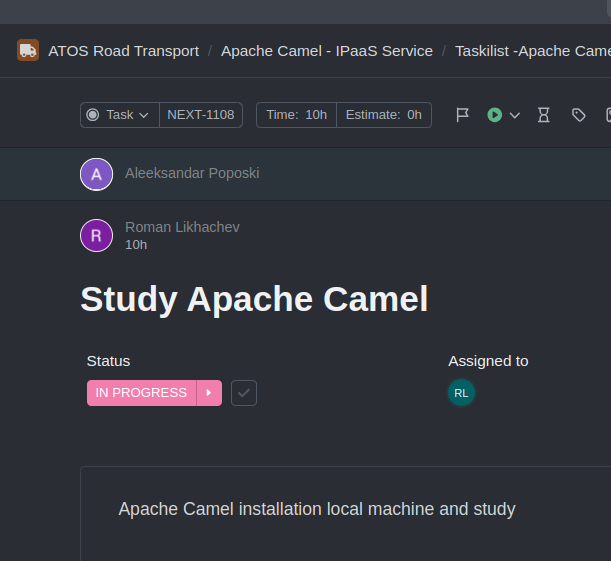Screen dimensions: 611x561
Task: Click the circular task type icon
Action: tap(93, 115)
